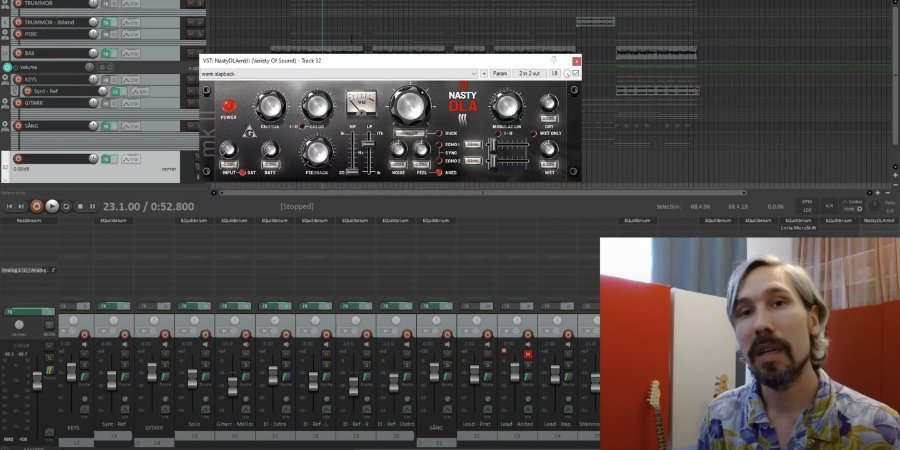This screenshot has width=900, height=450.
Task: Click the green Volume envelope arm icon
Action: (7, 67)
